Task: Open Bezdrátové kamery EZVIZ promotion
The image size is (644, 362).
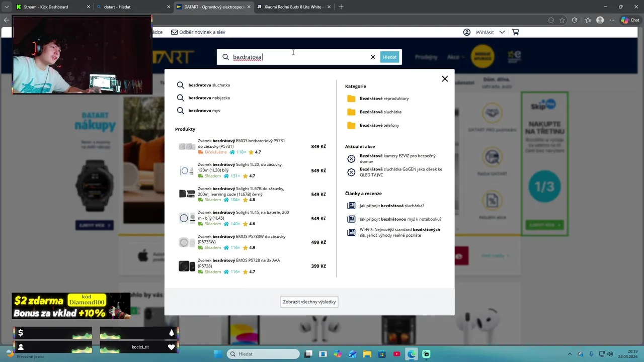Action: coord(397,159)
